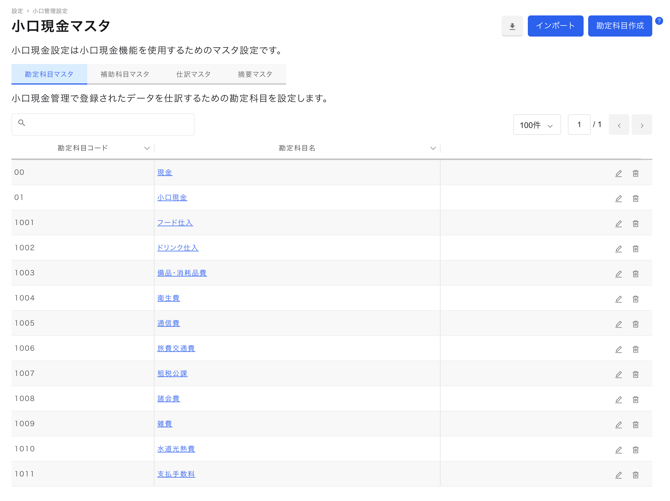Go to the previous page arrow
Screen dimensions: 670x501
(619, 125)
